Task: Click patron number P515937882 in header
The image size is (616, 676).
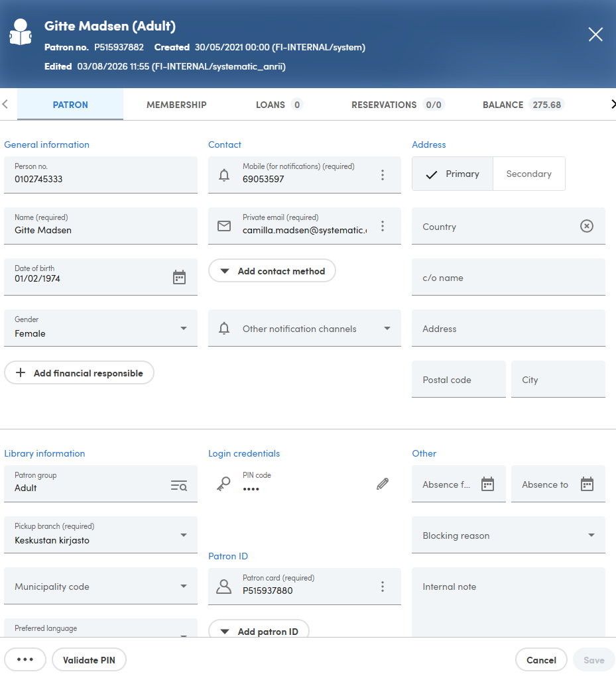Action: pos(119,48)
